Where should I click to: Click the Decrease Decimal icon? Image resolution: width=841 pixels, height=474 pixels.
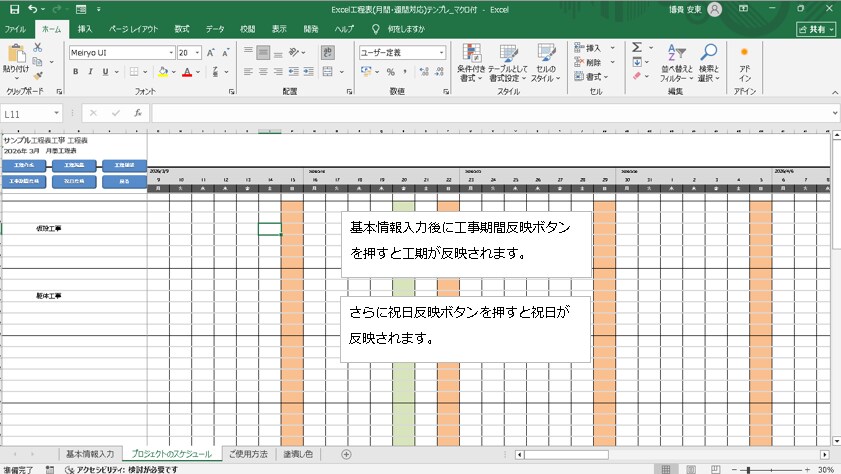point(439,71)
